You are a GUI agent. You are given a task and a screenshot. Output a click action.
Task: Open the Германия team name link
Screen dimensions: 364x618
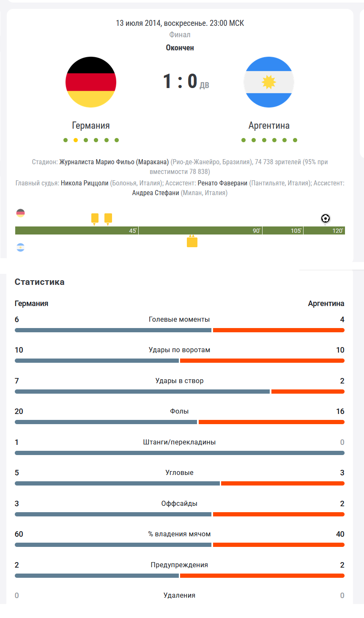pos(91,126)
